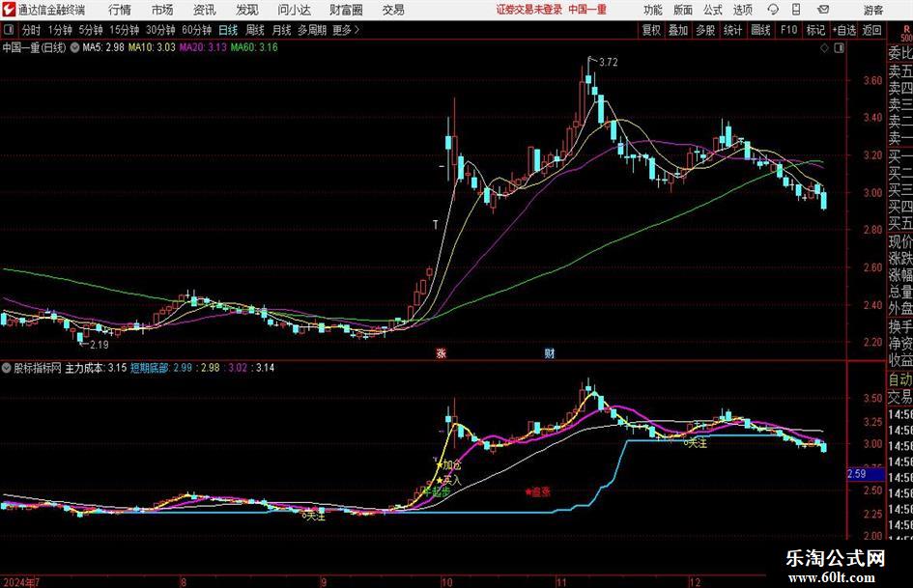Click the 3.72 high price marker
913x588 pixels.
[x=608, y=63]
